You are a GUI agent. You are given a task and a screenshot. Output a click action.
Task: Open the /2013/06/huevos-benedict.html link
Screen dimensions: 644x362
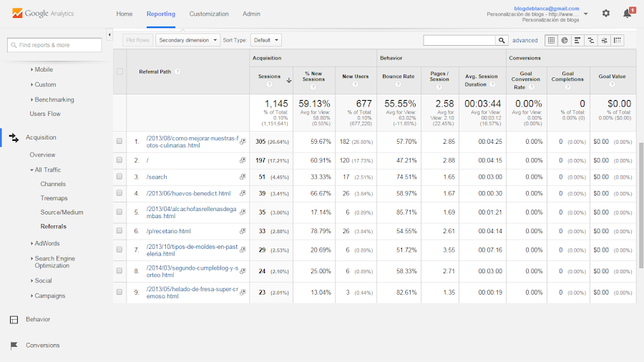pos(188,193)
